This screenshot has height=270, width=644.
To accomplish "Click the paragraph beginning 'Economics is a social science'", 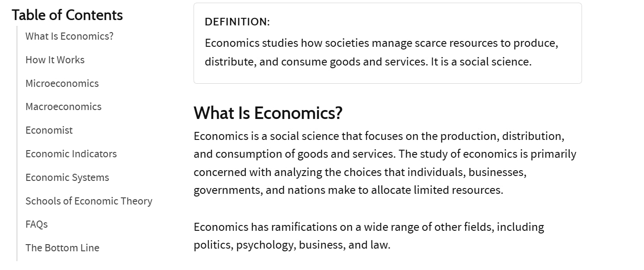I will pos(385,163).
